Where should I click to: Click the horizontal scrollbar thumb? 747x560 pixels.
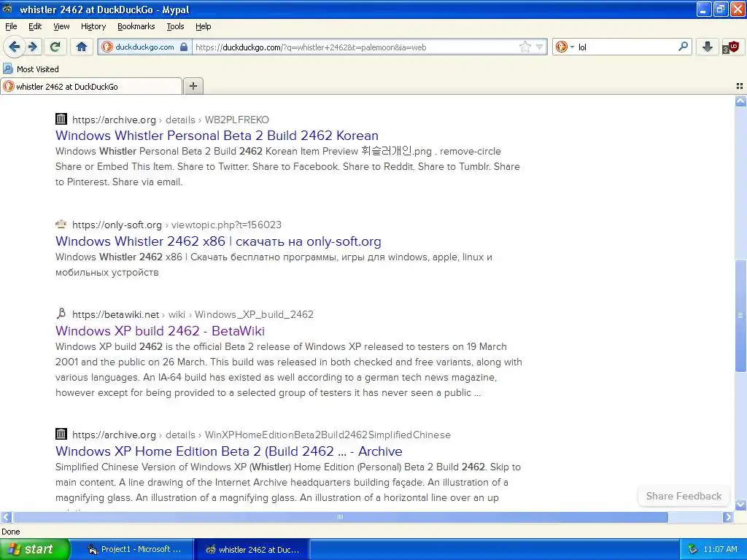(x=340, y=517)
